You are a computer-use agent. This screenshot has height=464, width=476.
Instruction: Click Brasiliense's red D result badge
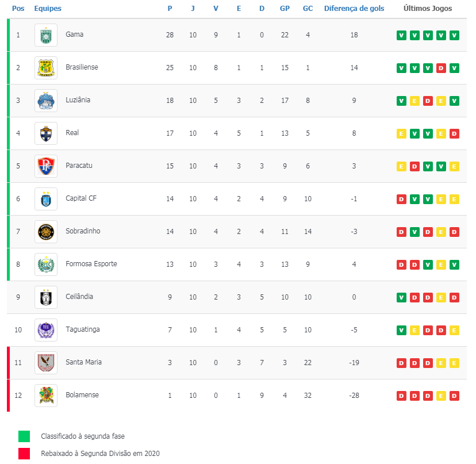tap(441, 68)
